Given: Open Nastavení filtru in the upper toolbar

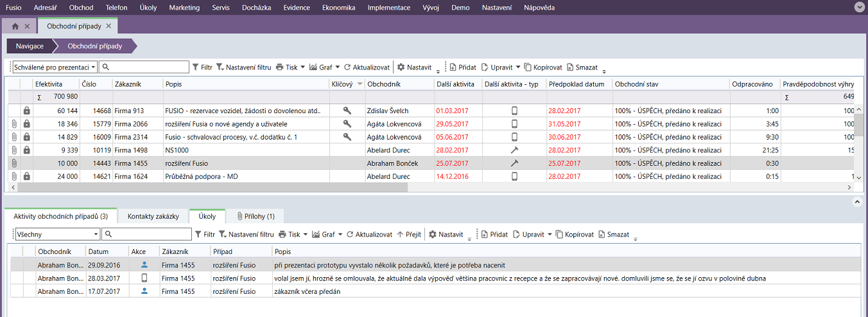Looking at the screenshot, I should 243,67.
